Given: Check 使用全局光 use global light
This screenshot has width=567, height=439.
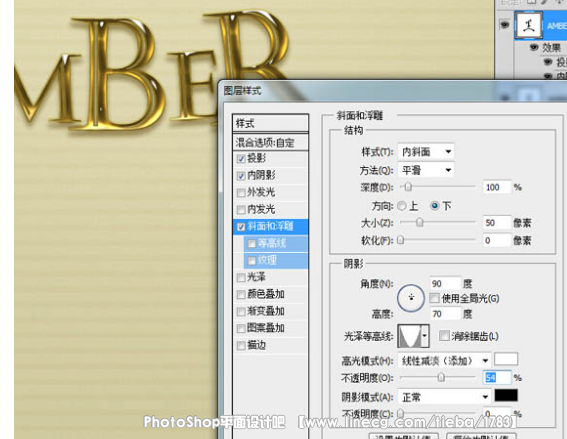Looking at the screenshot, I should (434, 298).
